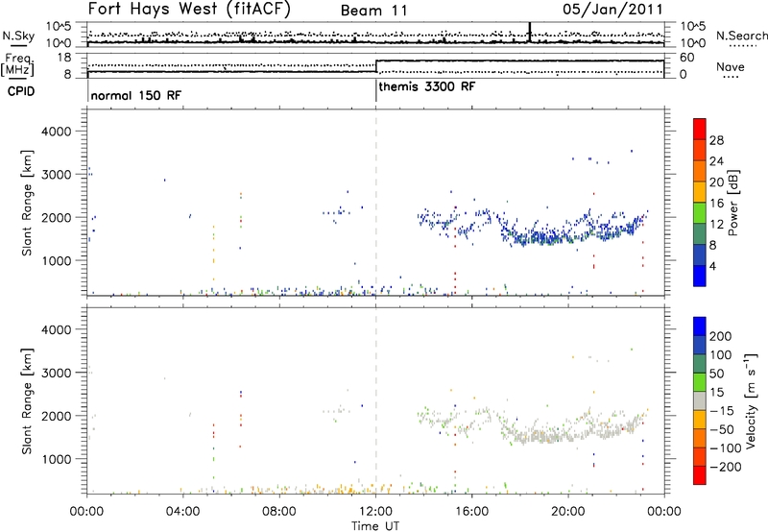Click the light green 12-16 dB power swatch
This screenshot has height=532, width=768.
700,212
